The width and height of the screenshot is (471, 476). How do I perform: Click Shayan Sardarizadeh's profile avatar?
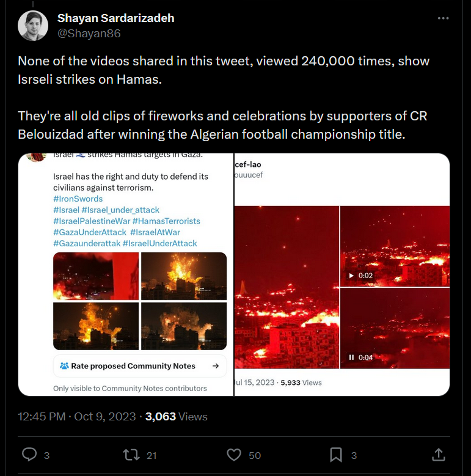(33, 26)
